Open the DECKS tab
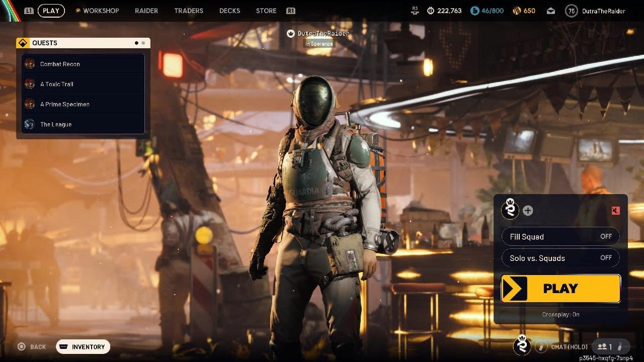644x362 pixels. click(x=229, y=11)
